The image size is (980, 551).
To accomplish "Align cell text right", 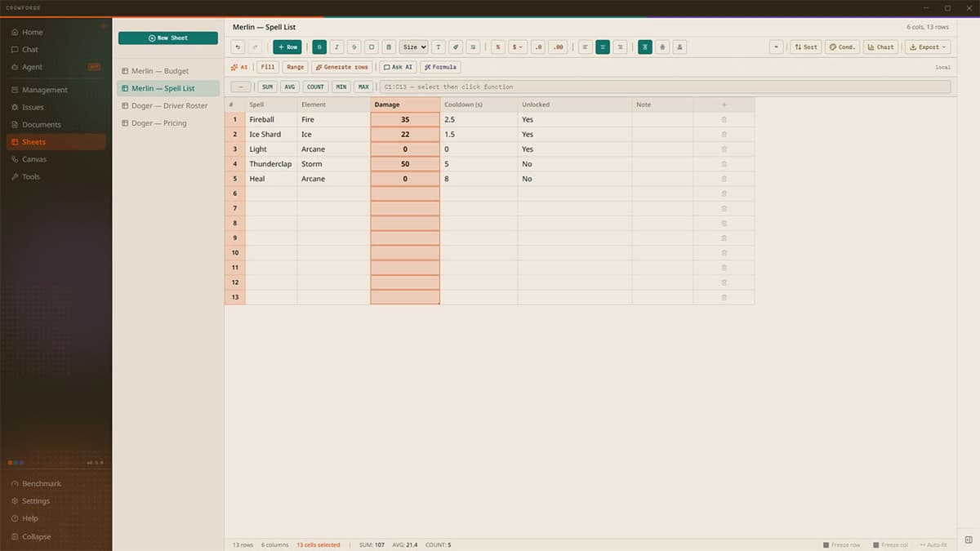I will [x=620, y=47].
